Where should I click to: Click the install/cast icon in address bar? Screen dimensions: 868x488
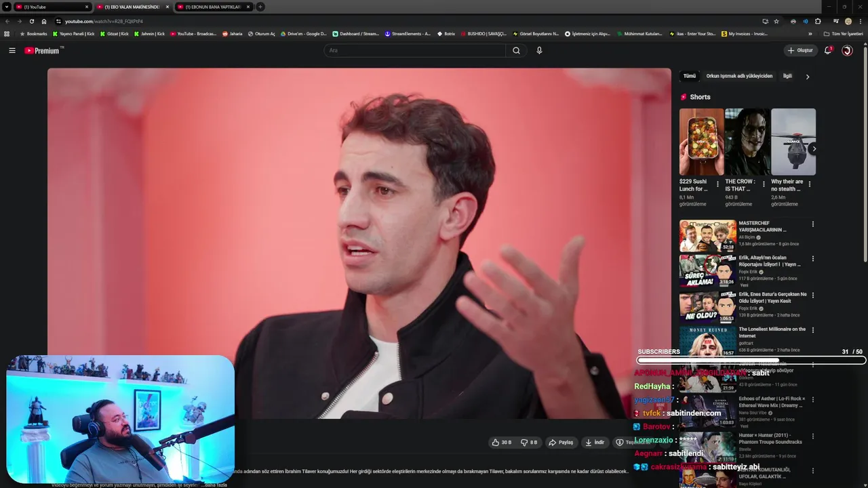click(x=765, y=21)
